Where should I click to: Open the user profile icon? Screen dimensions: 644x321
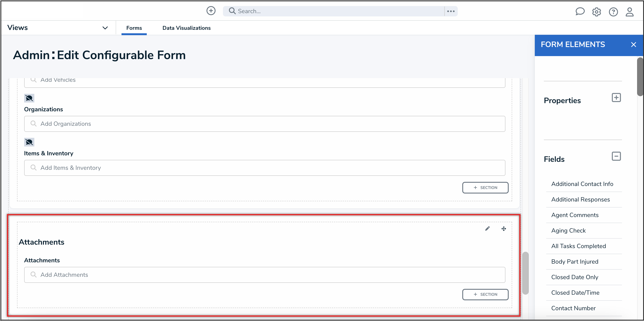(x=630, y=12)
